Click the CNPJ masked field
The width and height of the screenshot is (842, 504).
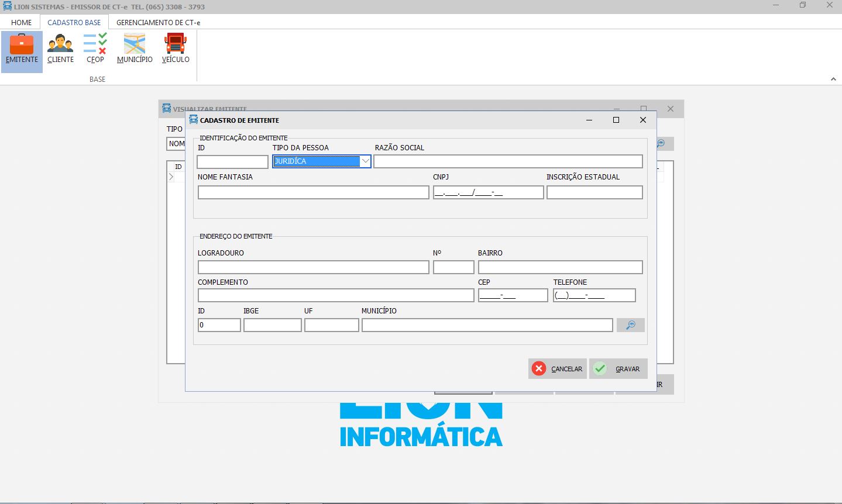(488, 192)
